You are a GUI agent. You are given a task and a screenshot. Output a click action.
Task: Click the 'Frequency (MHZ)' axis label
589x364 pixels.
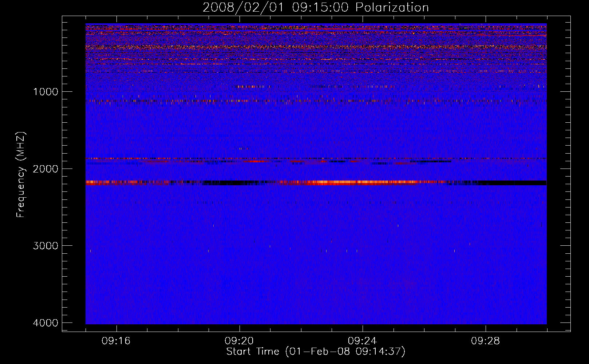point(21,175)
